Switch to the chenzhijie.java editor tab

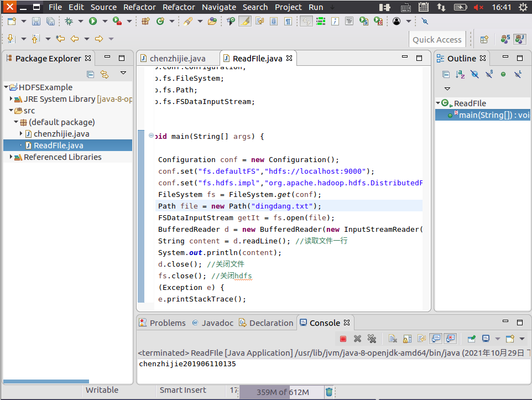(177, 59)
